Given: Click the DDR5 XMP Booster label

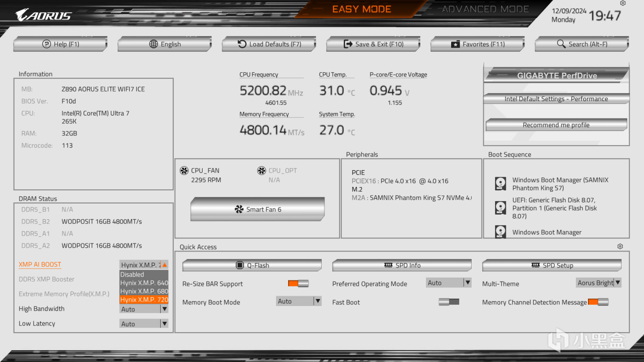Looking at the screenshot, I should pos(46,279).
